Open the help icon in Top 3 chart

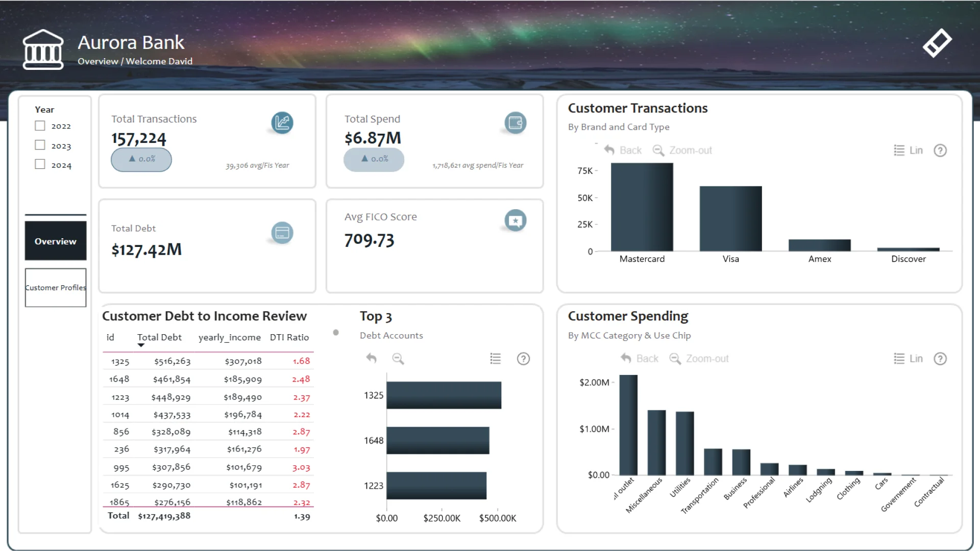point(523,359)
